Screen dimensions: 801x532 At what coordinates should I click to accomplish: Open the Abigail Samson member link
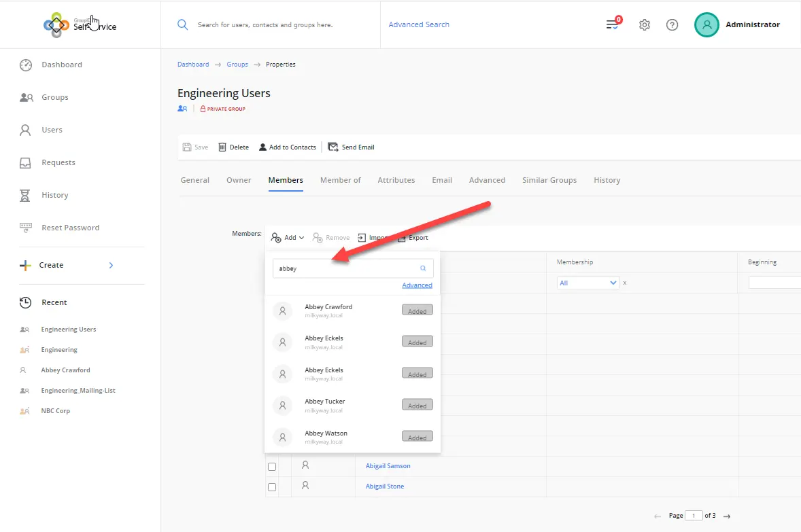pyautogui.click(x=388, y=466)
